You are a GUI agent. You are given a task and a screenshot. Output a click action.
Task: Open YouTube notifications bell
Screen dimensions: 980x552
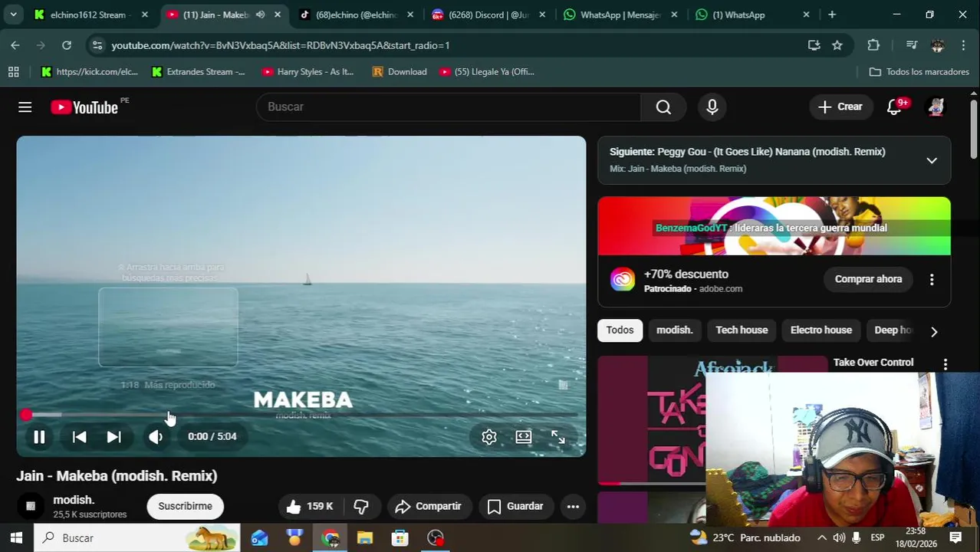pyautogui.click(x=894, y=107)
